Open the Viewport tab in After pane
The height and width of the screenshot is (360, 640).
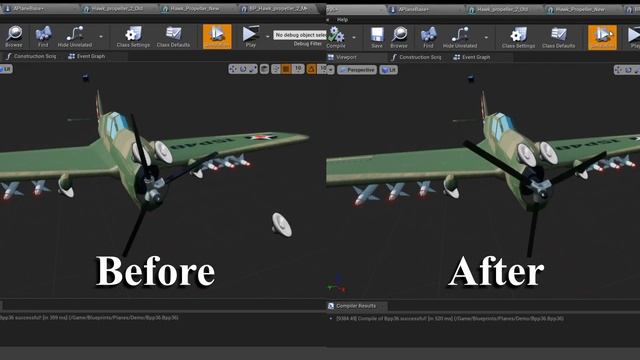(x=342, y=57)
